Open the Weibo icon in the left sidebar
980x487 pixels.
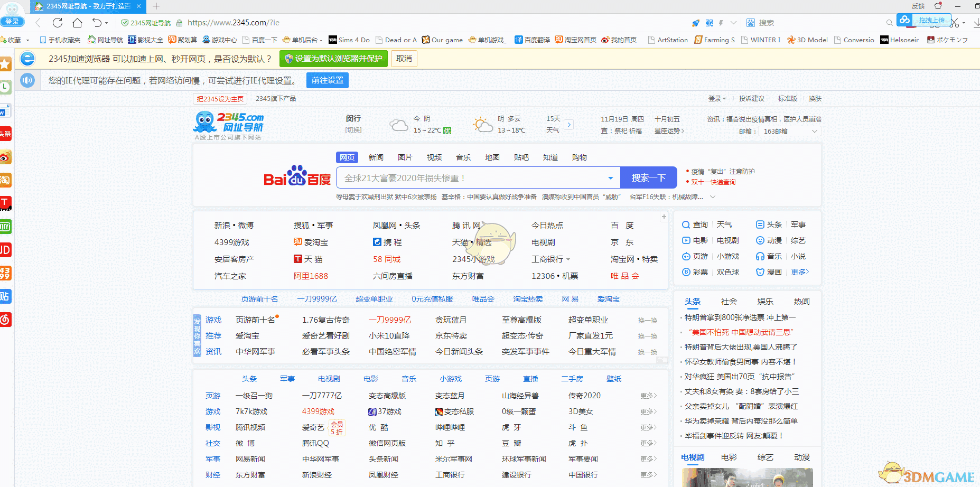point(6,157)
